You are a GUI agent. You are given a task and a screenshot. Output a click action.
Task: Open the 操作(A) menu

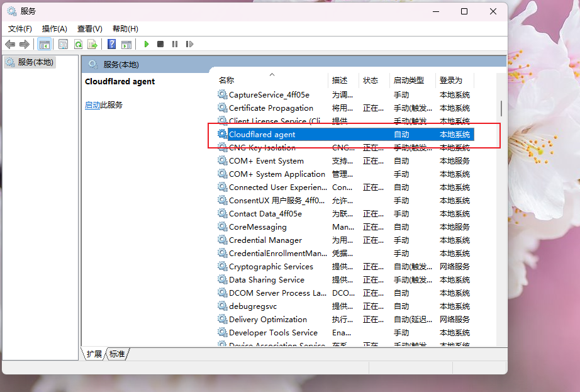54,29
